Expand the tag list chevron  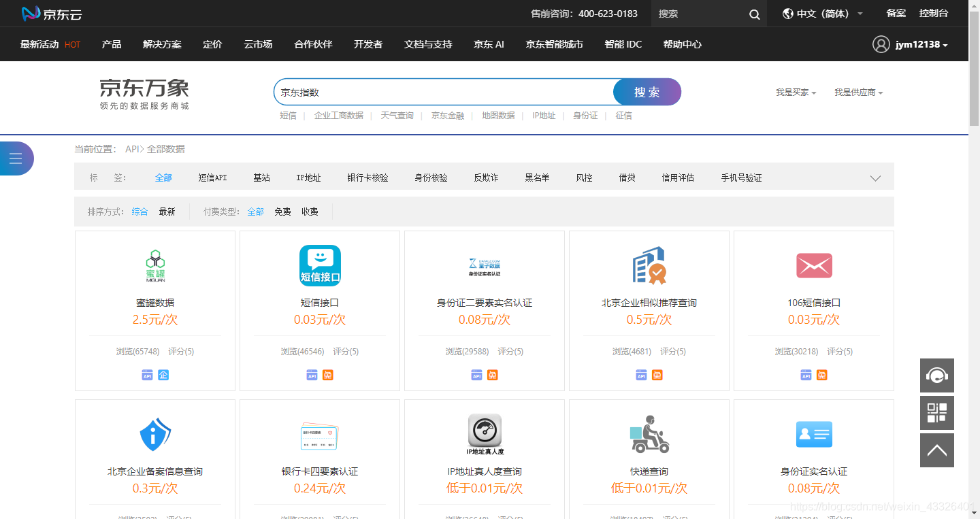[x=875, y=178]
